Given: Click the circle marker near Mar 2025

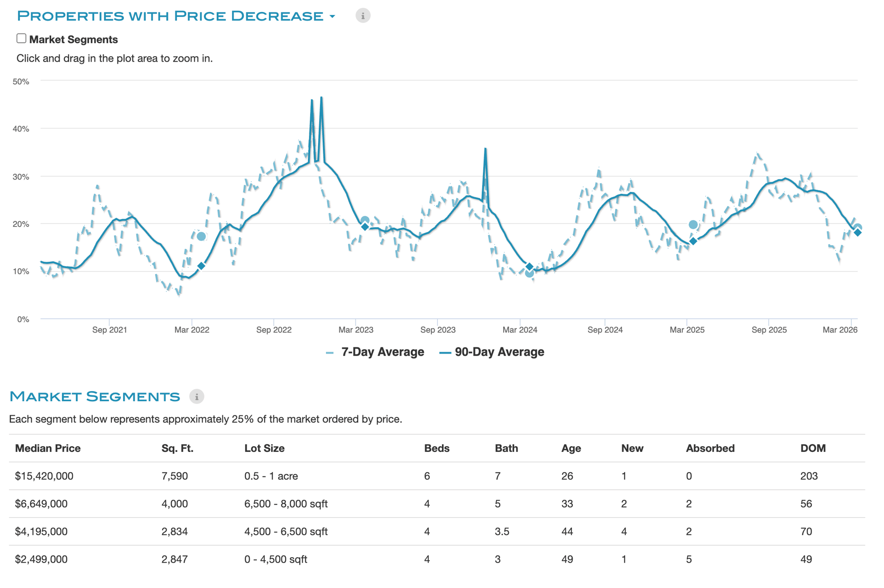Looking at the screenshot, I should click(x=693, y=225).
